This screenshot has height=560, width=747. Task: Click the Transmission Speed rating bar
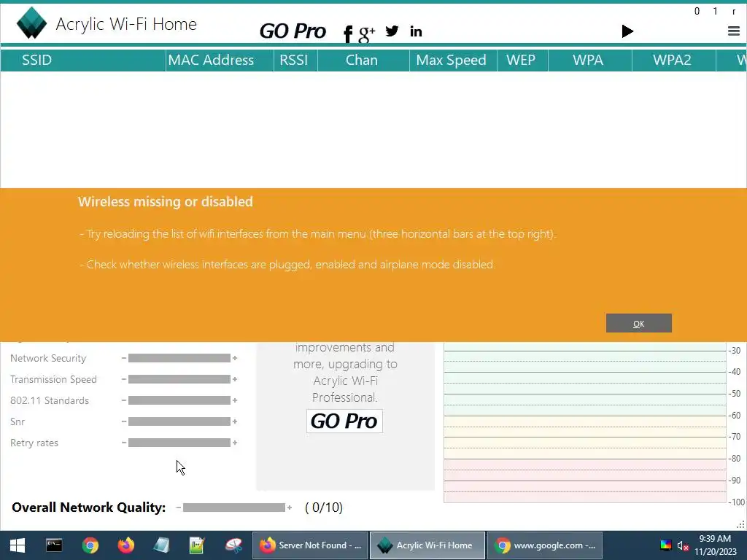tap(179, 379)
